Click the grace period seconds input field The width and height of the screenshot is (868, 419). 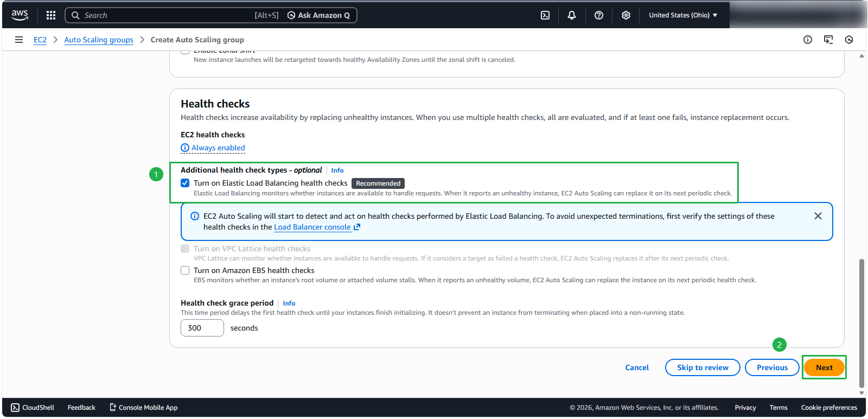202,328
